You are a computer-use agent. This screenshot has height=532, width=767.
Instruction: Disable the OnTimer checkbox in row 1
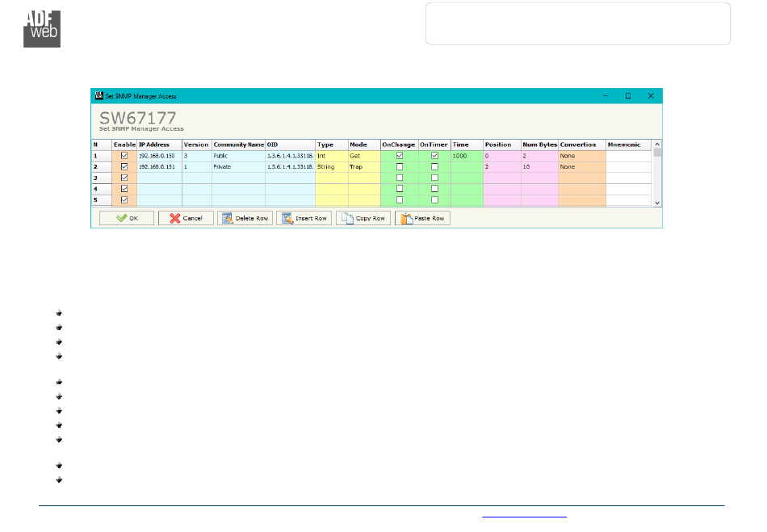click(x=434, y=155)
